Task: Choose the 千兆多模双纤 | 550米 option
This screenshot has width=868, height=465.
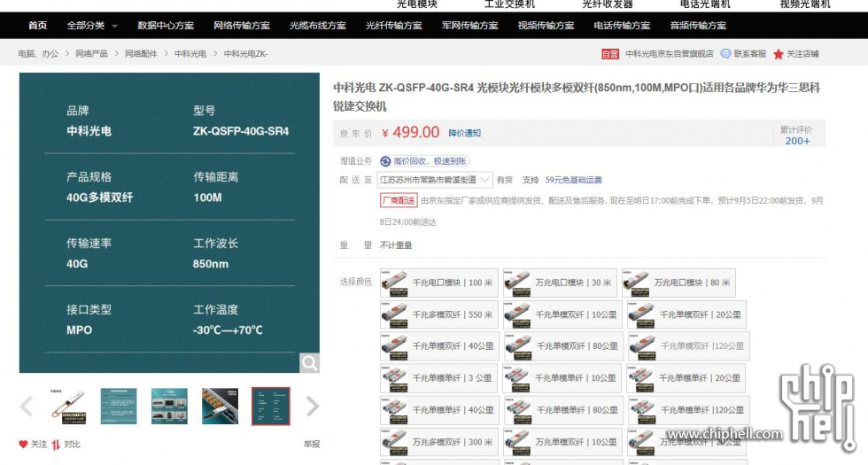Action: pos(437,314)
